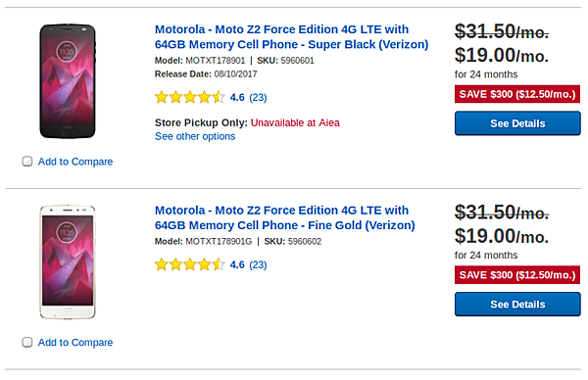
Task: Click See other options pickup link
Action: [195, 136]
